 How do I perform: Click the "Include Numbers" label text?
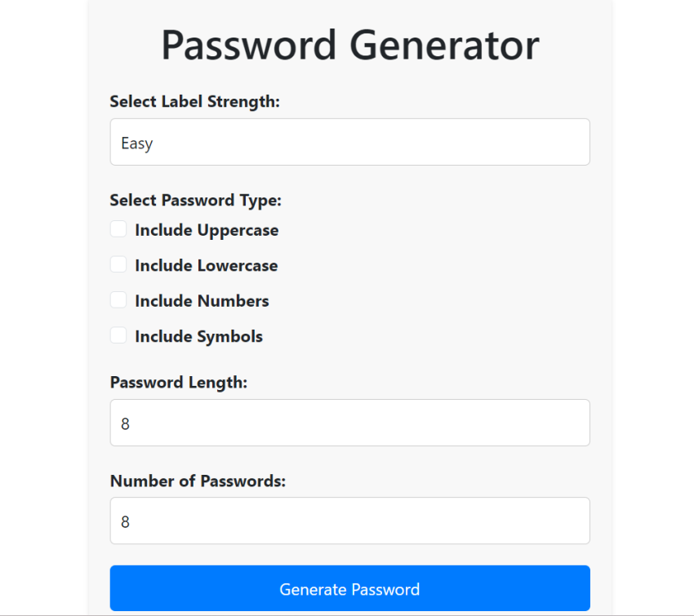[202, 301]
